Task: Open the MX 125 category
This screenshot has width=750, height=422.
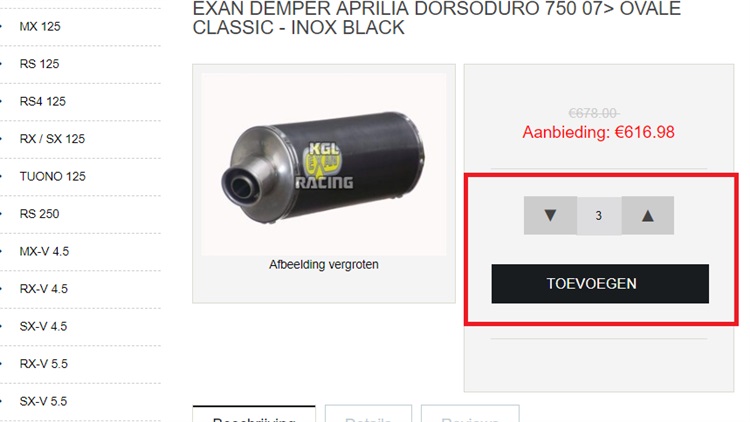Action: click(x=40, y=26)
